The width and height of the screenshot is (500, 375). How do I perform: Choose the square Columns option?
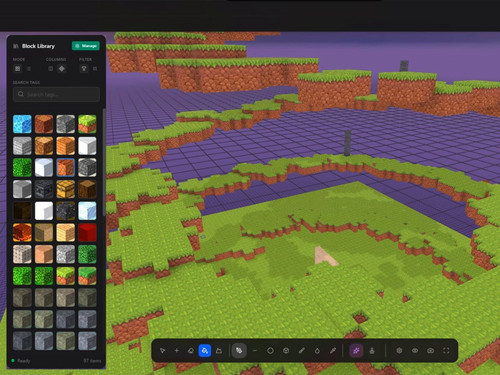point(51,69)
